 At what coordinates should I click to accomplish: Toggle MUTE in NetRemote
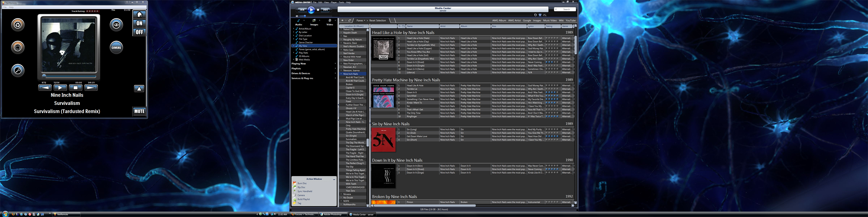coord(139,111)
